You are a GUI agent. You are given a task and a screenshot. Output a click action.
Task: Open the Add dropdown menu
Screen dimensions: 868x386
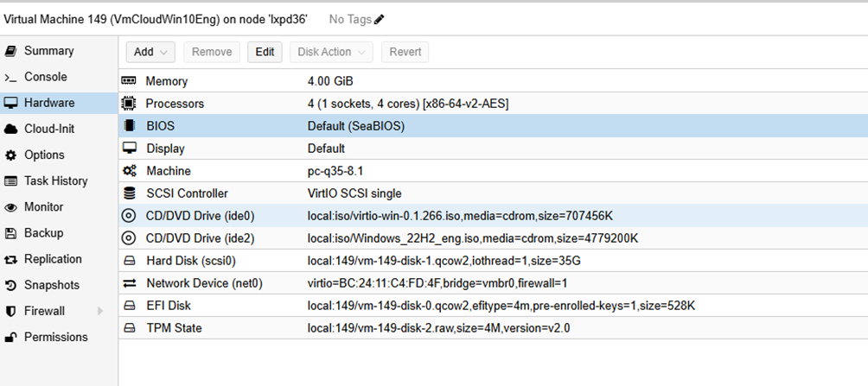coord(150,52)
